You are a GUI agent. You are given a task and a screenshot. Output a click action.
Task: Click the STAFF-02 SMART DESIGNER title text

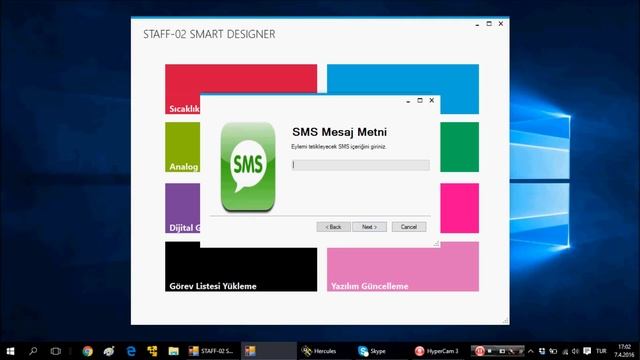pyautogui.click(x=209, y=34)
